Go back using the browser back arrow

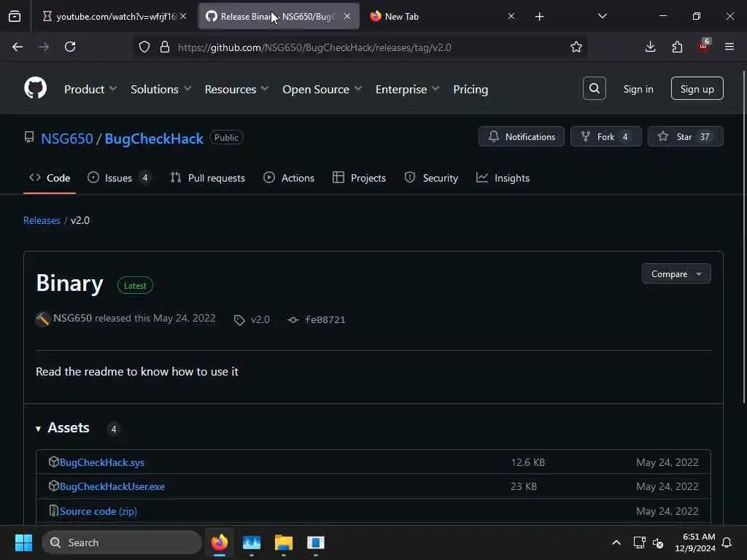coord(18,47)
